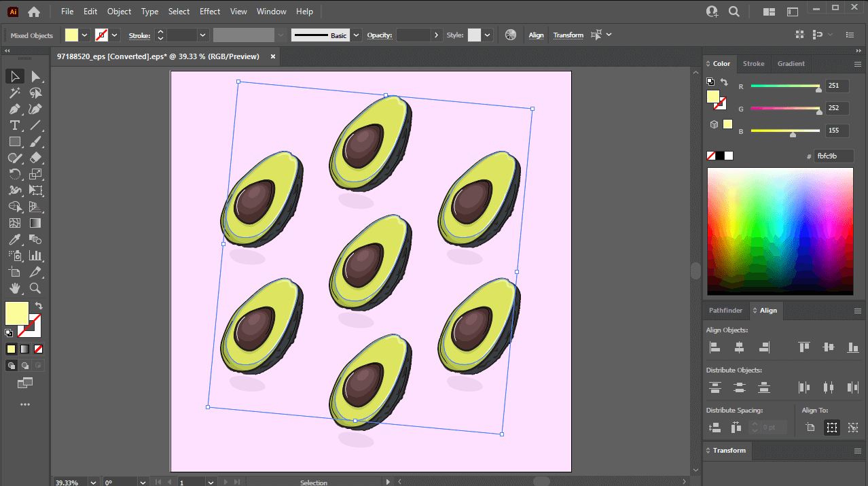Click the Recolor Artwork icon
Viewport: 868px width, 486px height.
tap(511, 35)
